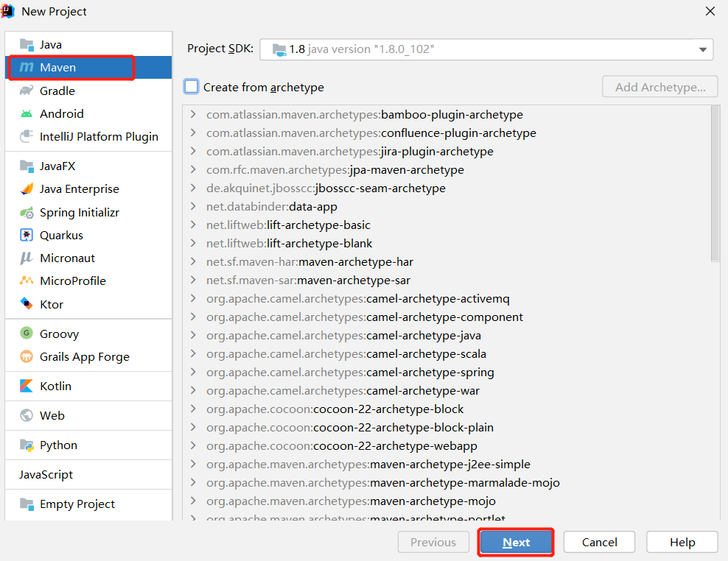
Task: Click the Next button
Action: coord(516,542)
